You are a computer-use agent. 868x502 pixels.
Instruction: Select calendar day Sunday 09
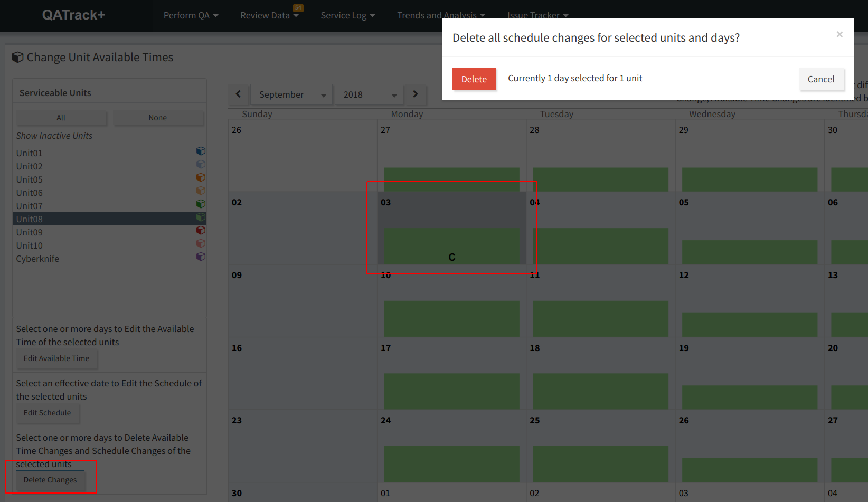[303, 301]
